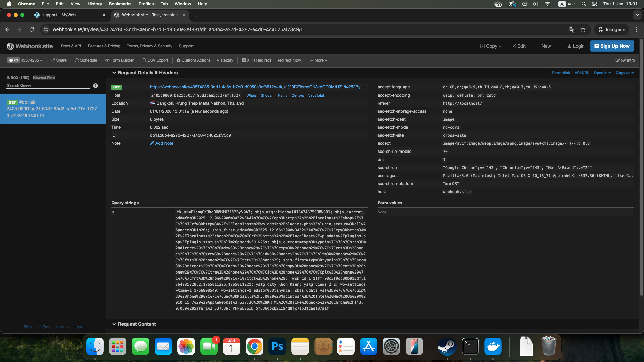Collapse Request Details & Headers section
This screenshot has width=644, height=362.
(114, 73)
